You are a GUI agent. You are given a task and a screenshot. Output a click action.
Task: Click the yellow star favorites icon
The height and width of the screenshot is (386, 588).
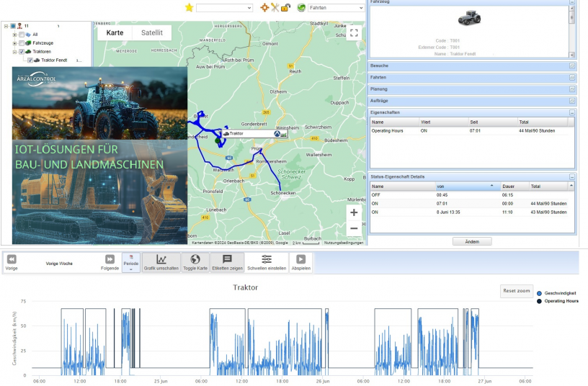(189, 7)
